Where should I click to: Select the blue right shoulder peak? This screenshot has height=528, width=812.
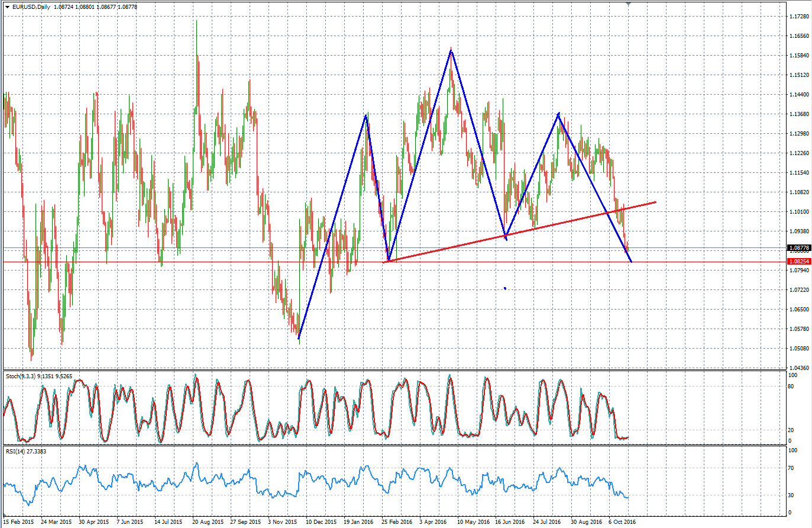pos(558,114)
